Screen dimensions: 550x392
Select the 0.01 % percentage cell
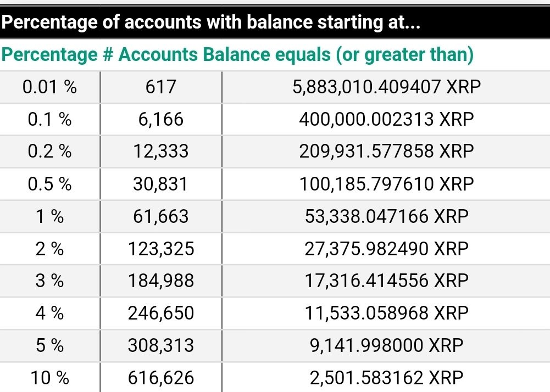pos(50,87)
